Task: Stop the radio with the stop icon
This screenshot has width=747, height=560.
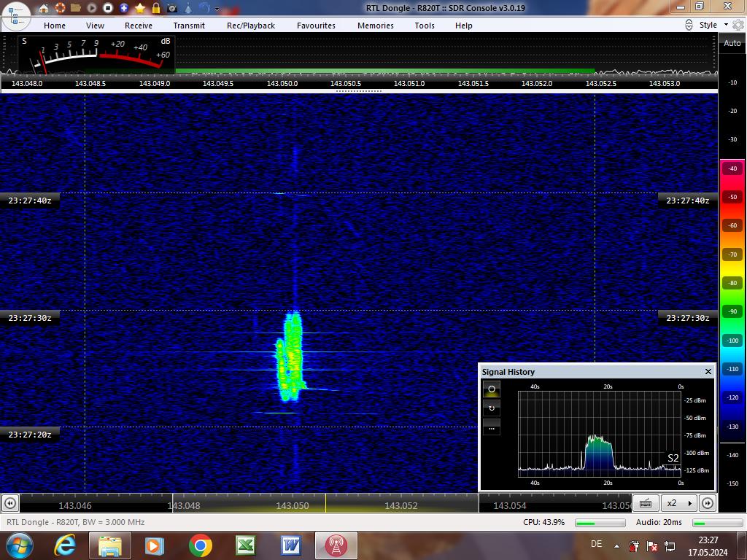Action: pyautogui.click(x=108, y=7)
